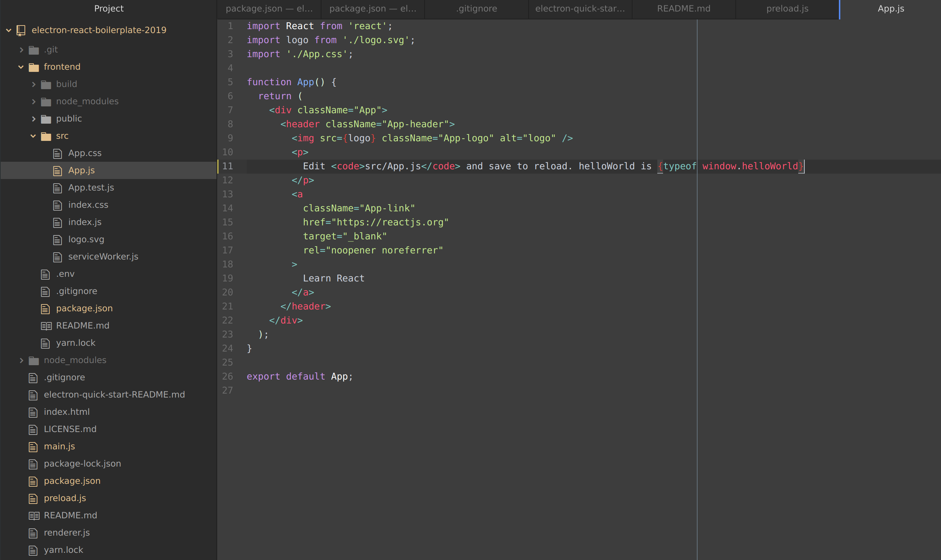Click the file icon beside serviceWorker.js
The width and height of the screenshot is (941, 560).
click(x=58, y=257)
